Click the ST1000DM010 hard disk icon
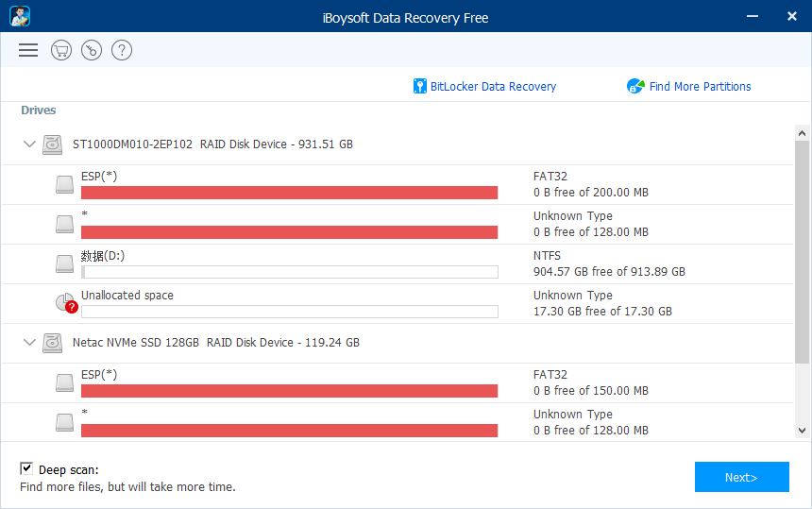Image resolution: width=812 pixels, height=509 pixels. click(x=52, y=144)
